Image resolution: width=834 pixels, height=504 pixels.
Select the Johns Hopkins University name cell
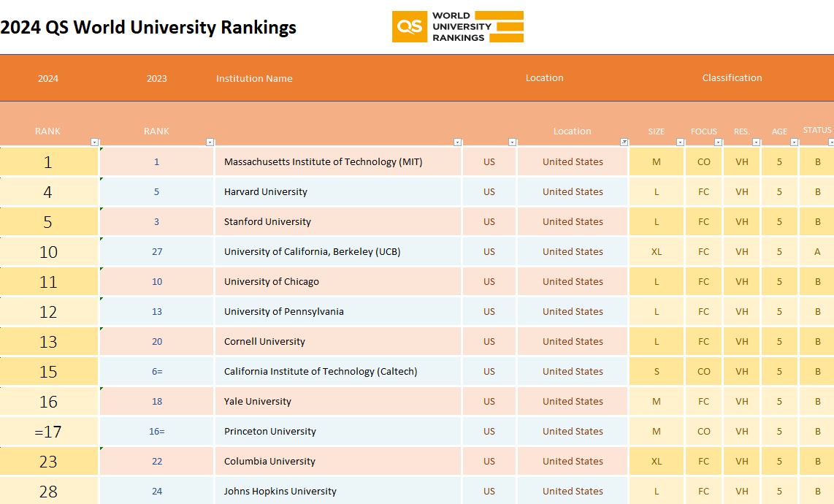point(280,492)
